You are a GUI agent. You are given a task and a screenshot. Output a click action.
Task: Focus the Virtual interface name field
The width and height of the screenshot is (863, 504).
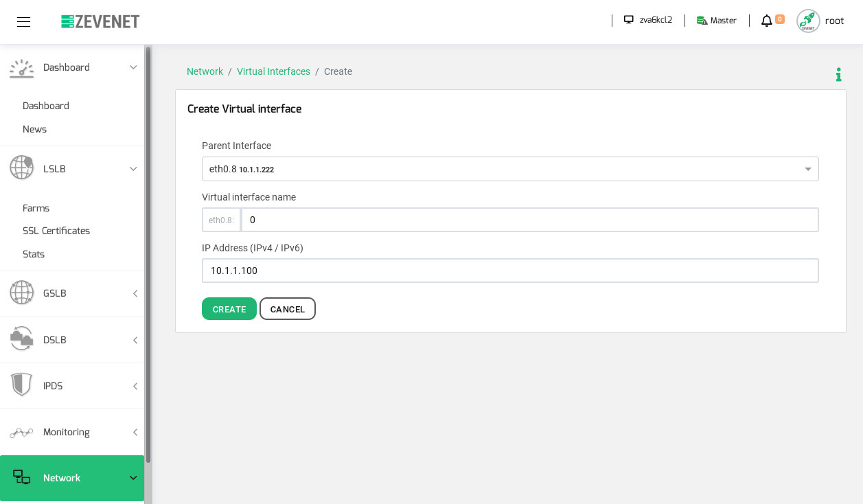tap(530, 220)
